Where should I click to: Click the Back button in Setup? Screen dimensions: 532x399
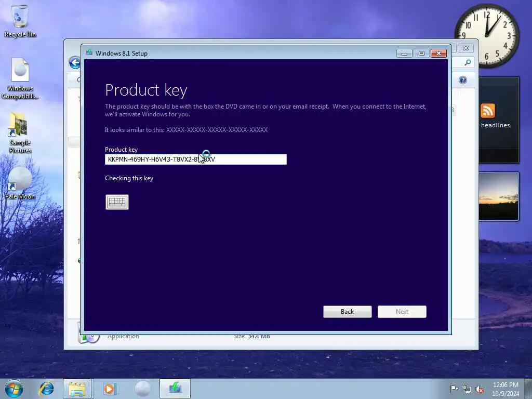[x=348, y=312]
